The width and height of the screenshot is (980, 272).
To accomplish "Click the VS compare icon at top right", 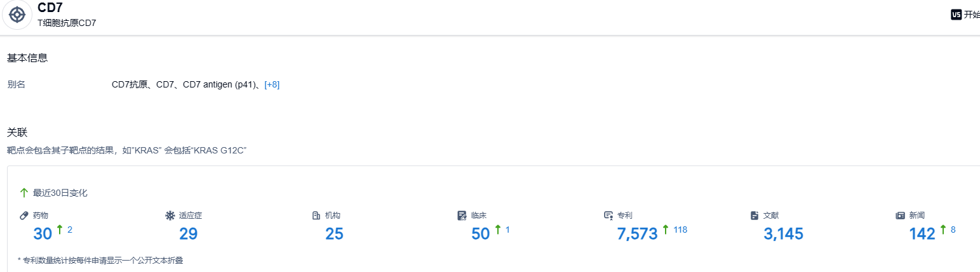I will point(956,15).
